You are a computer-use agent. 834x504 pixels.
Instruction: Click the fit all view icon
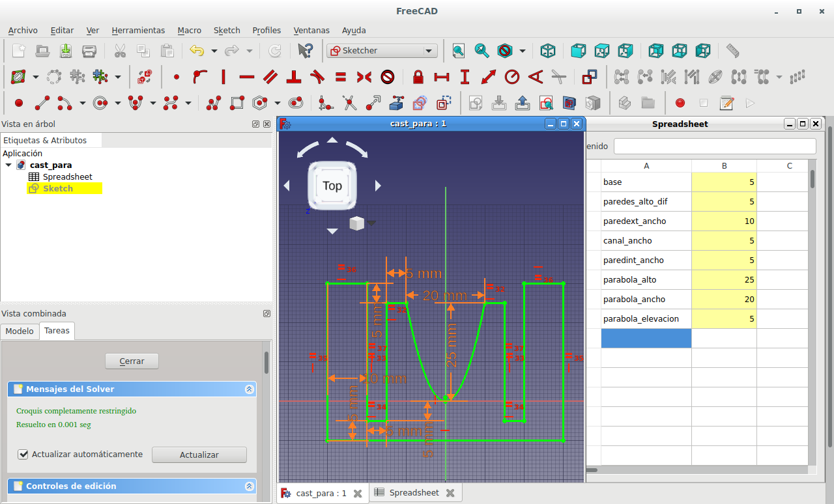point(459,51)
